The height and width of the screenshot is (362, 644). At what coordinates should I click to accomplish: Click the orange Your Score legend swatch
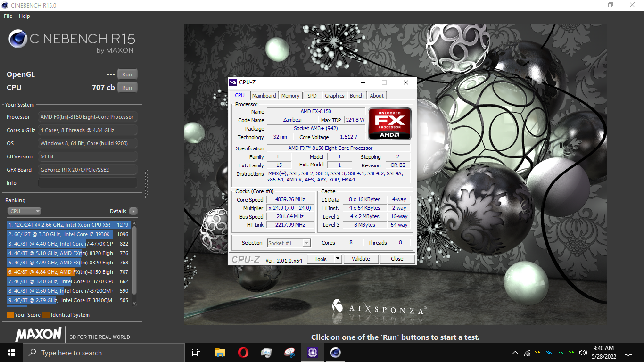click(10, 315)
